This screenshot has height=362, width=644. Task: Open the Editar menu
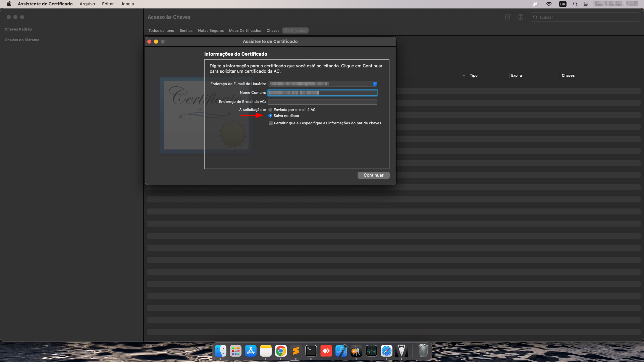click(x=108, y=4)
